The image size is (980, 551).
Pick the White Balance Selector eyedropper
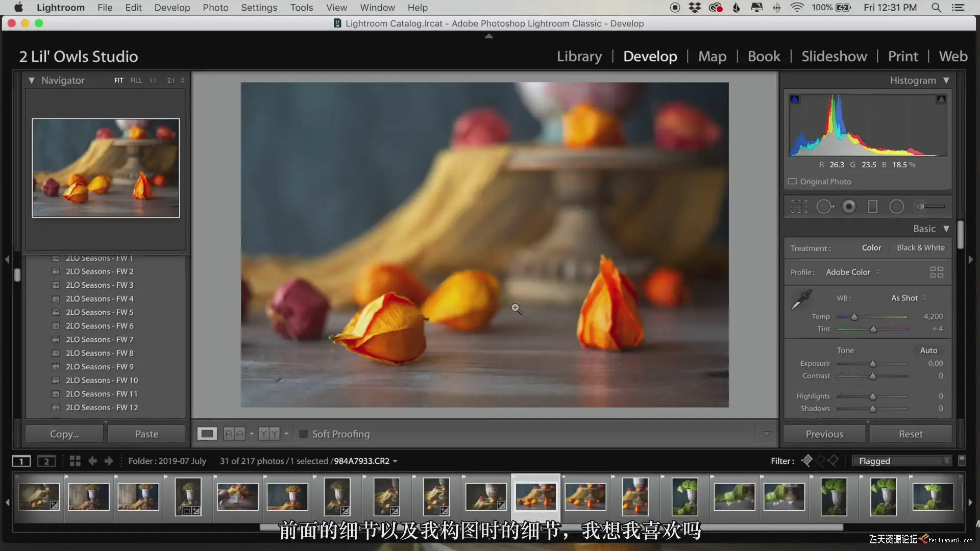(x=801, y=300)
